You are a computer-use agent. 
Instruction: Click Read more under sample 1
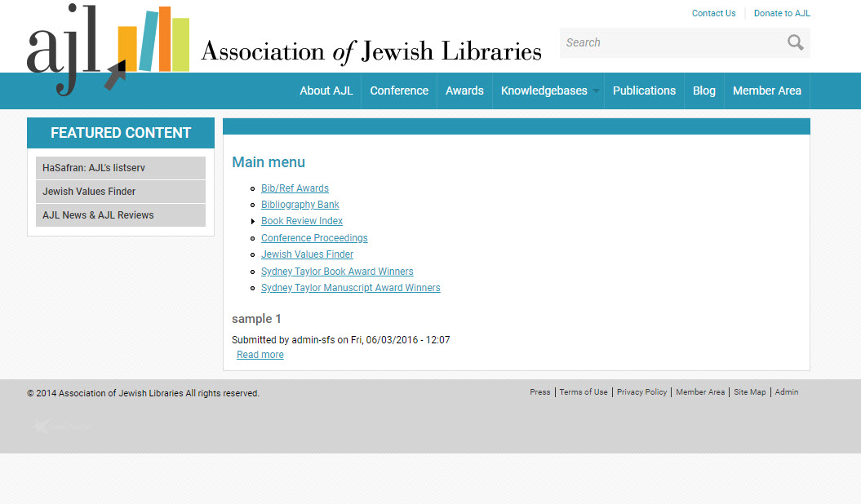(x=260, y=355)
